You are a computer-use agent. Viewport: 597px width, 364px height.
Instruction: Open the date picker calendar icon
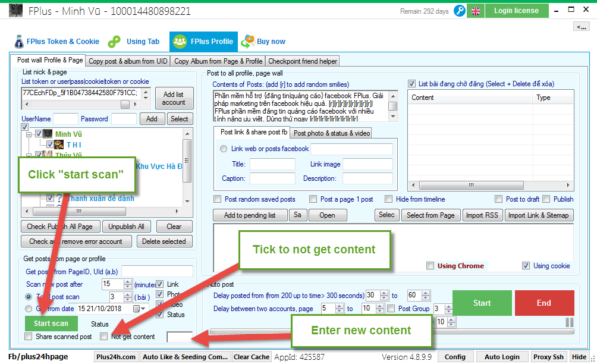[136, 309]
